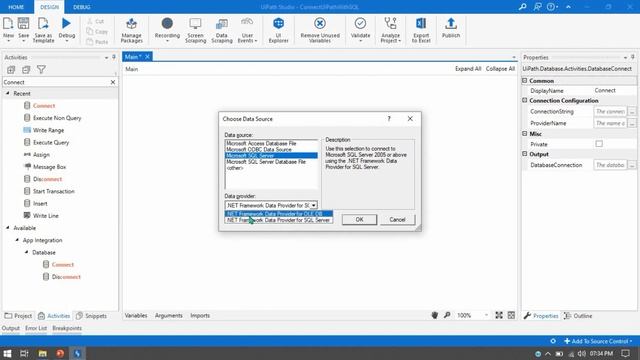The height and width of the screenshot is (360, 640).
Task: Collapse the Recent activities group
Action: coord(8,93)
